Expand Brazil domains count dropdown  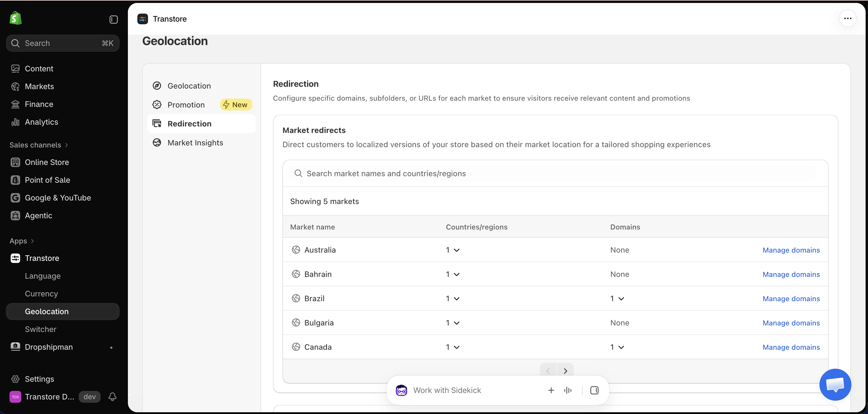pos(617,299)
